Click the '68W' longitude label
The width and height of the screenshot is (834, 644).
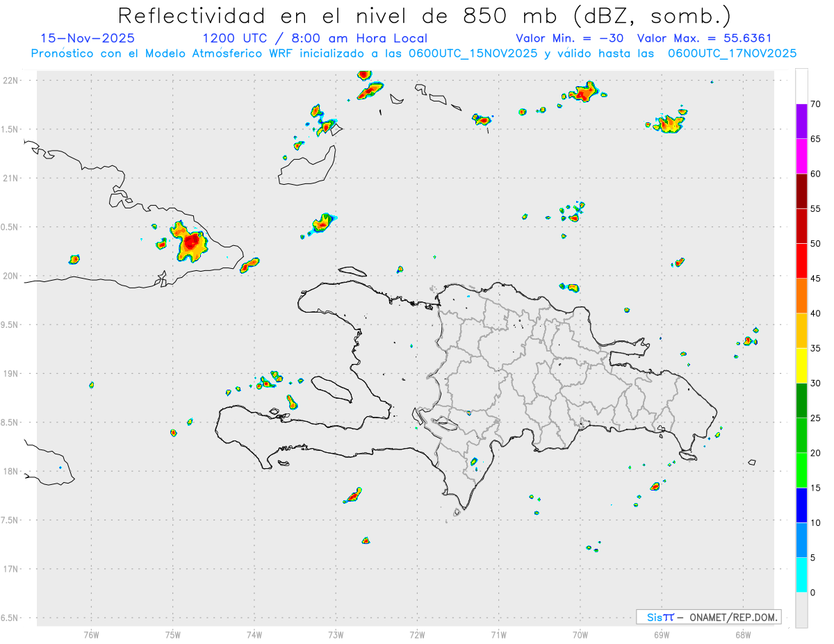coord(743,634)
